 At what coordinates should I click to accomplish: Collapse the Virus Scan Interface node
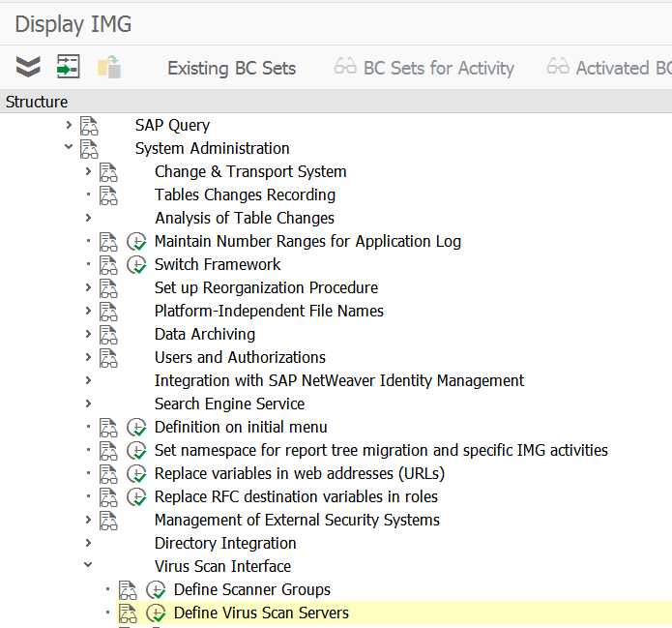88,565
